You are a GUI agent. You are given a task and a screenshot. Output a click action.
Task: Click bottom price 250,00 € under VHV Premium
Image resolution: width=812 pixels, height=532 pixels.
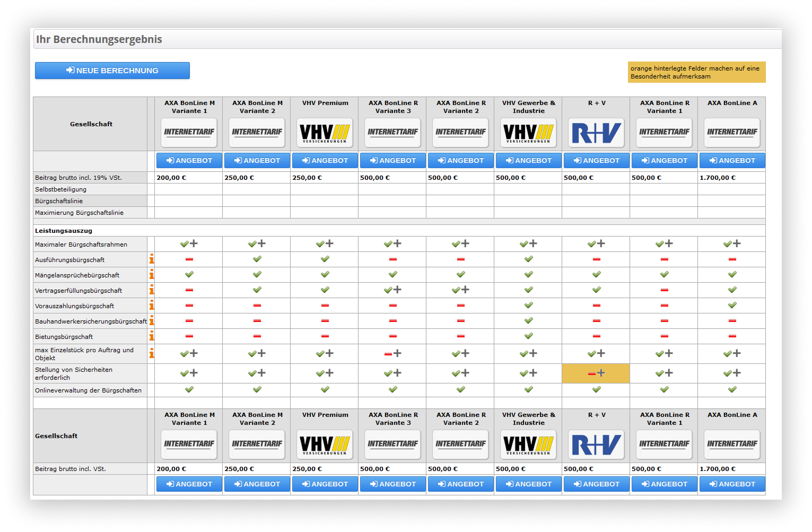tap(307, 469)
